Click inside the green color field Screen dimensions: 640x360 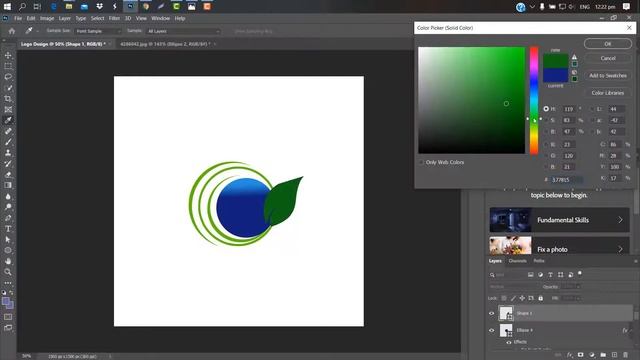click(471, 100)
